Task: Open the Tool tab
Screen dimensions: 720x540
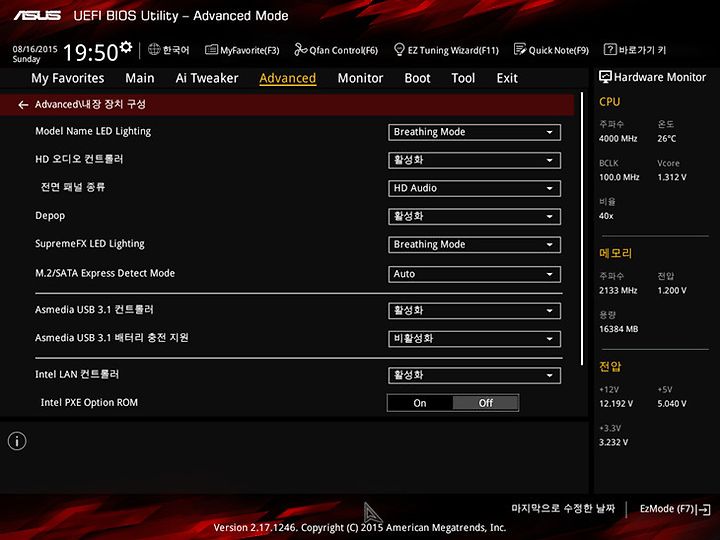Action: click(463, 78)
